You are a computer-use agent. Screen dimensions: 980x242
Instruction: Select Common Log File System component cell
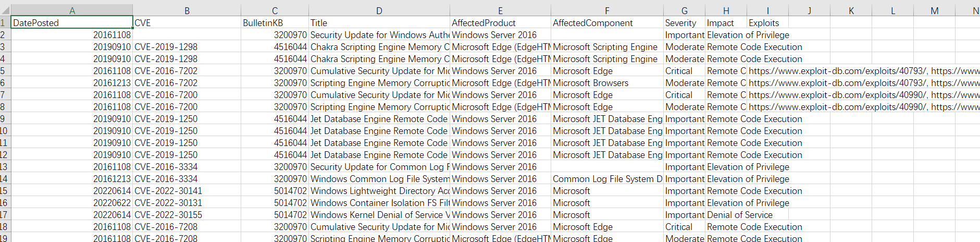click(x=607, y=179)
